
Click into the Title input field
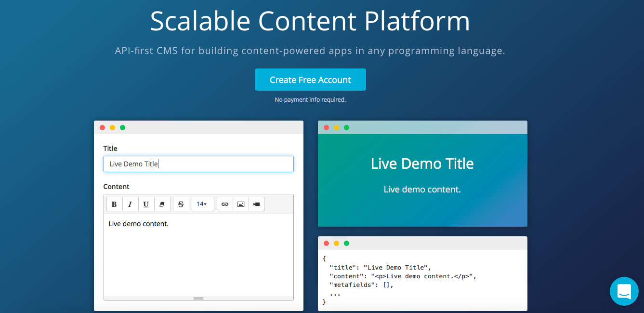pos(198,164)
